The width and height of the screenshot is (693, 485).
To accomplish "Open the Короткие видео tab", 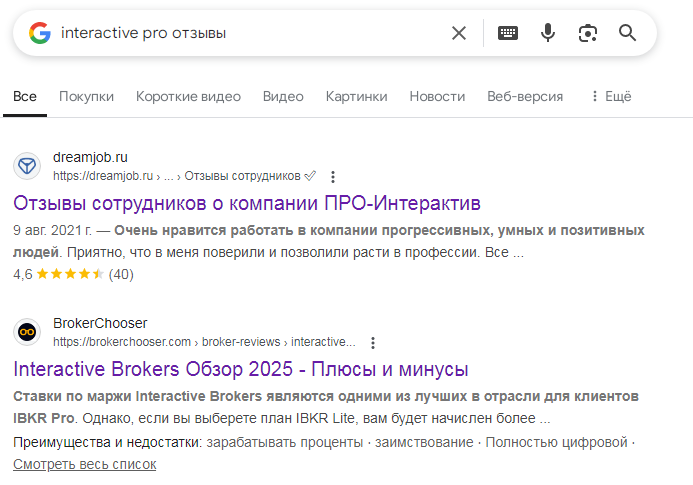I will [188, 96].
